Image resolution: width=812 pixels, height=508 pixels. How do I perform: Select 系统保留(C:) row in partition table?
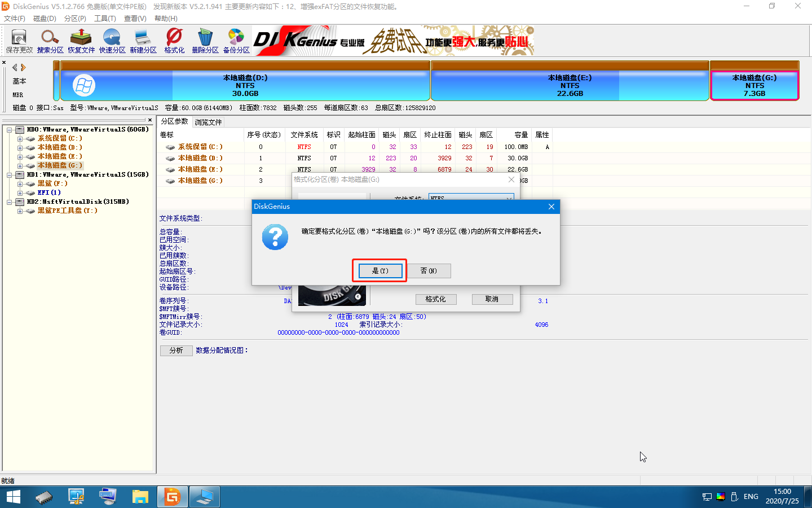(355, 147)
